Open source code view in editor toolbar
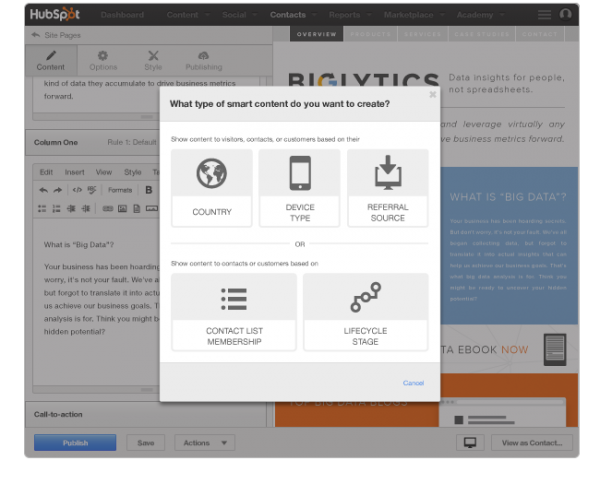 77,190
